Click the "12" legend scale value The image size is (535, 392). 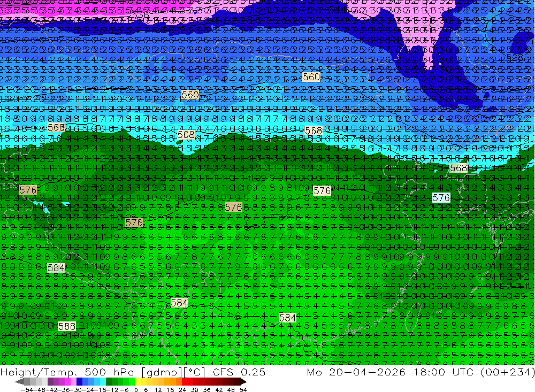(158, 390)
